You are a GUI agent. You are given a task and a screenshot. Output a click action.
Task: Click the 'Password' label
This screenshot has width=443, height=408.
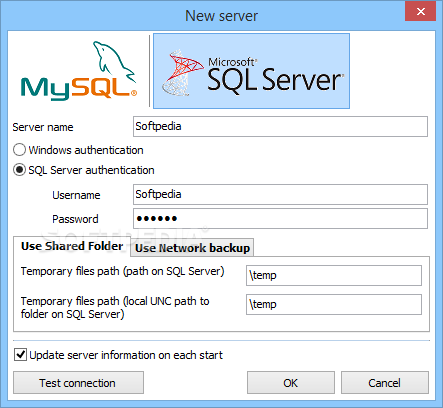[x=75, y=219]
